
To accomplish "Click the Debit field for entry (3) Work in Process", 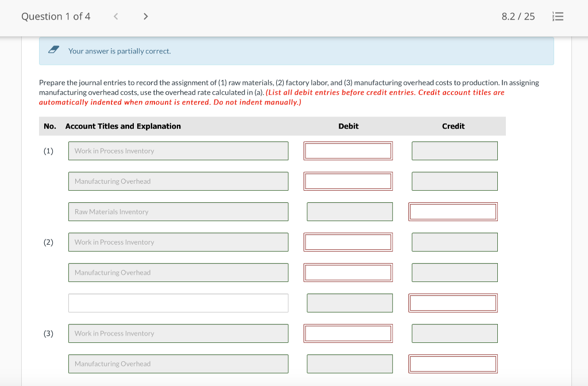I will 348,333.
